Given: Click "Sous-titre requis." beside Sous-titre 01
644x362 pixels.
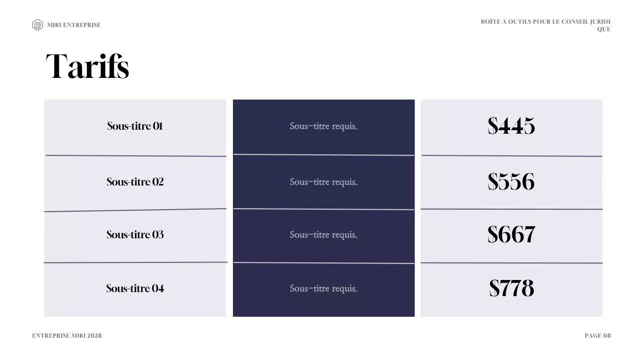Looking at the screenshot, I should click(324, 126).
